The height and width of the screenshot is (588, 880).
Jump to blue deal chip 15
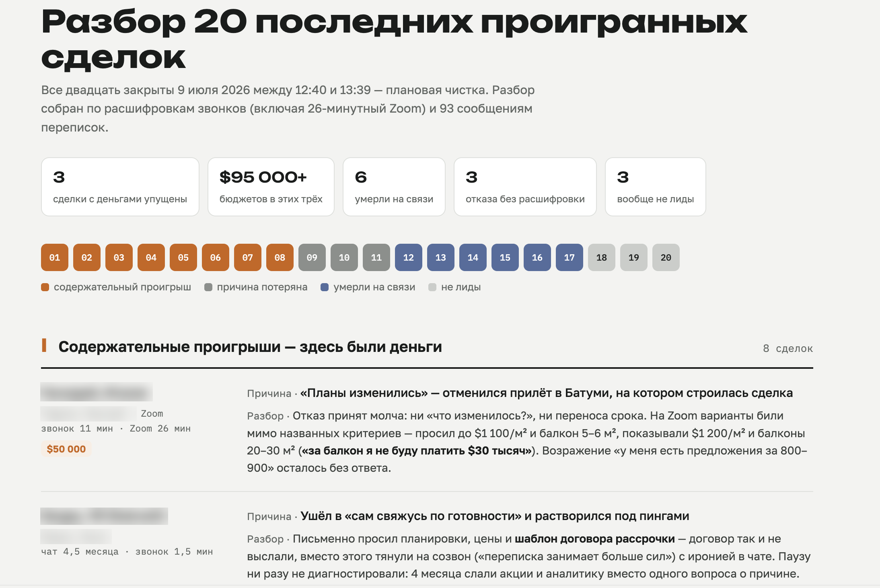505,257
